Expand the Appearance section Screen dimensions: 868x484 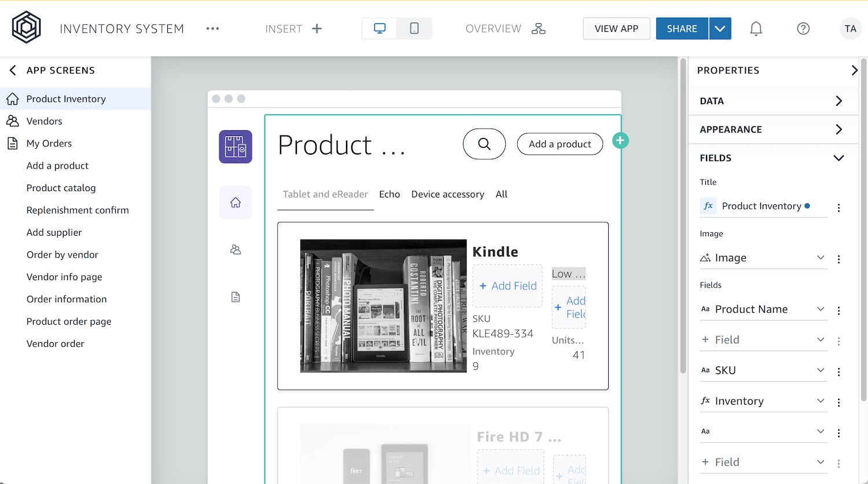[838, 130]
